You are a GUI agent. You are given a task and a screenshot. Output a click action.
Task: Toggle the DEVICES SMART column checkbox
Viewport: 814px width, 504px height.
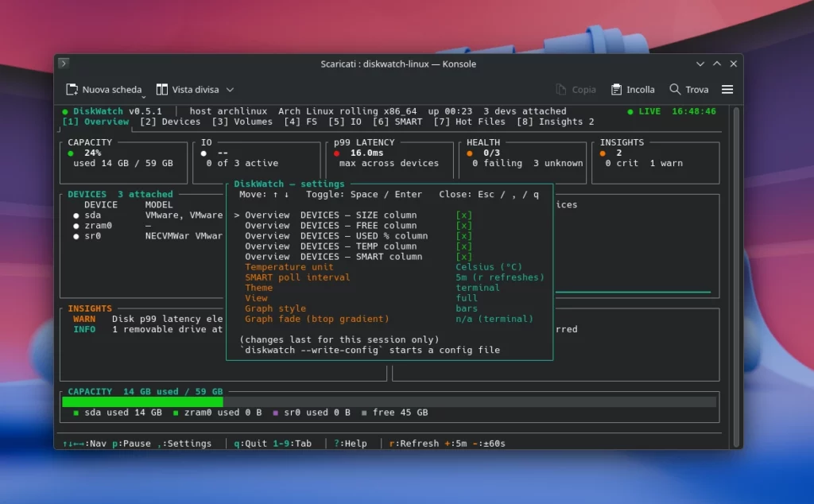point(464,257)
